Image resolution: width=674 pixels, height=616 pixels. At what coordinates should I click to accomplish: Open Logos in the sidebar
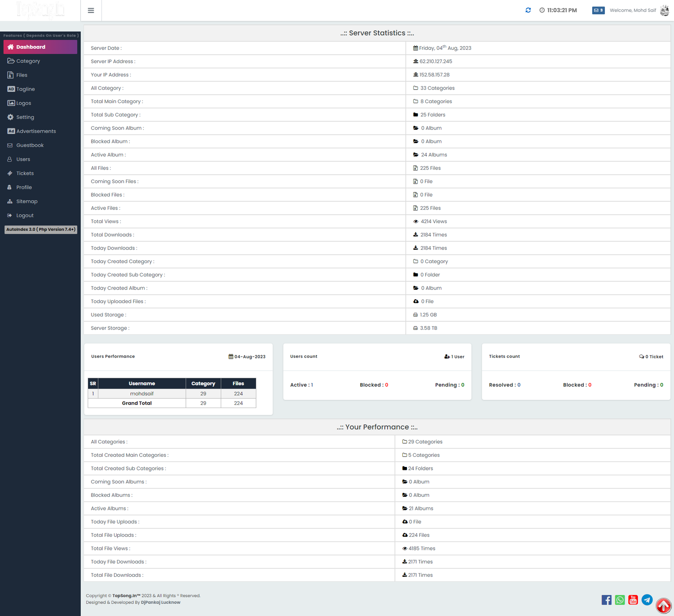24,103
